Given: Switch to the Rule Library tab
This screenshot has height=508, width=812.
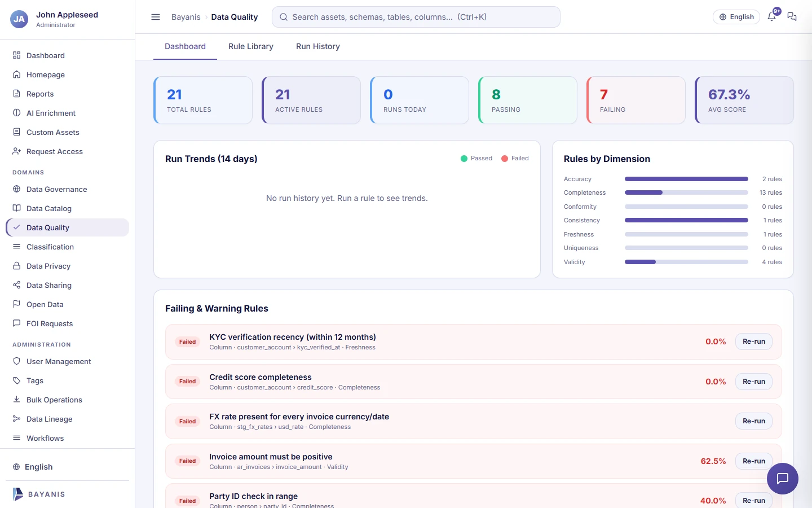Looking at the screenshot, I should click(251, 46).
